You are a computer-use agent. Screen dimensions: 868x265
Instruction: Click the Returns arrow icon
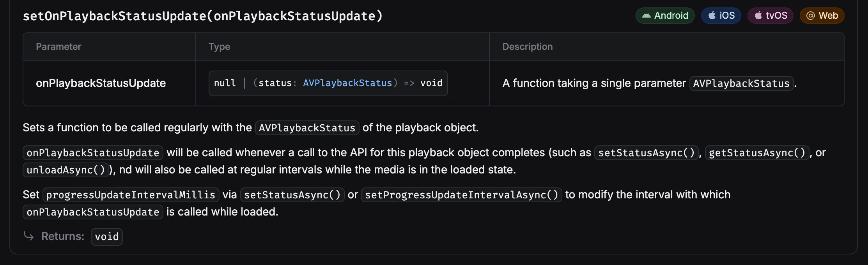pos(29,236)
